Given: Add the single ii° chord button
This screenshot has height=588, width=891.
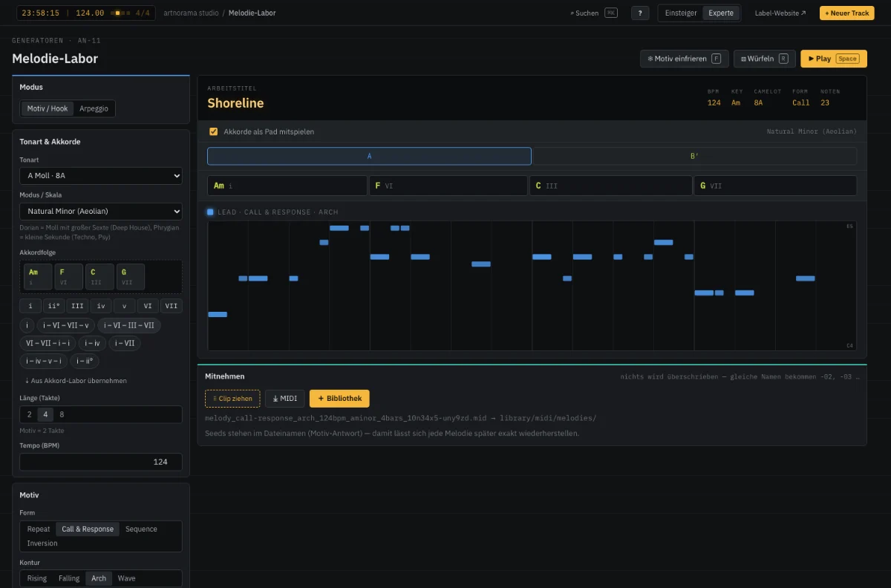Looking at the screenshot, I should (54, 306).
